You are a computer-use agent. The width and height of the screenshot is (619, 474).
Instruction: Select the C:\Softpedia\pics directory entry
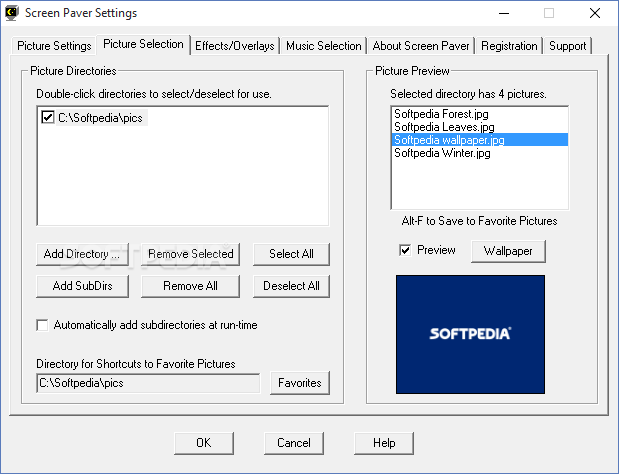pos(100,118)
